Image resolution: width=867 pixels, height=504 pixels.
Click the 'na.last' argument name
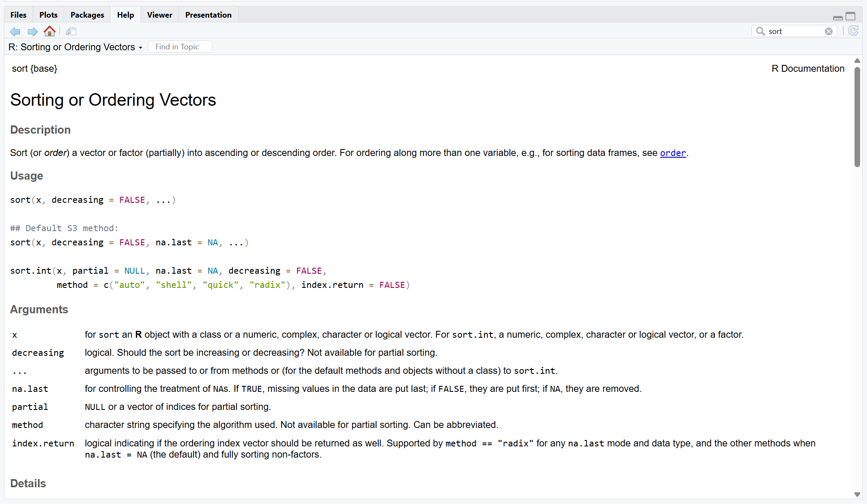30,389
